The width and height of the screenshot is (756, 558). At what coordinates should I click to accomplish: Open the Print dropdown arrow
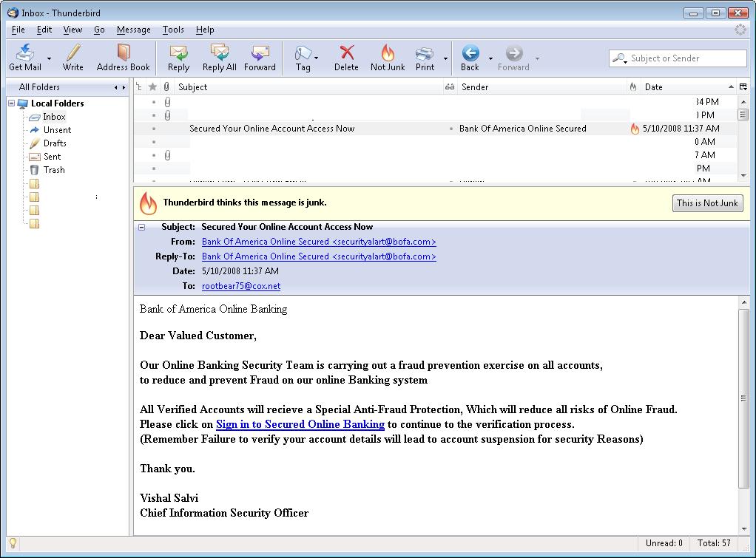point(445,58)
